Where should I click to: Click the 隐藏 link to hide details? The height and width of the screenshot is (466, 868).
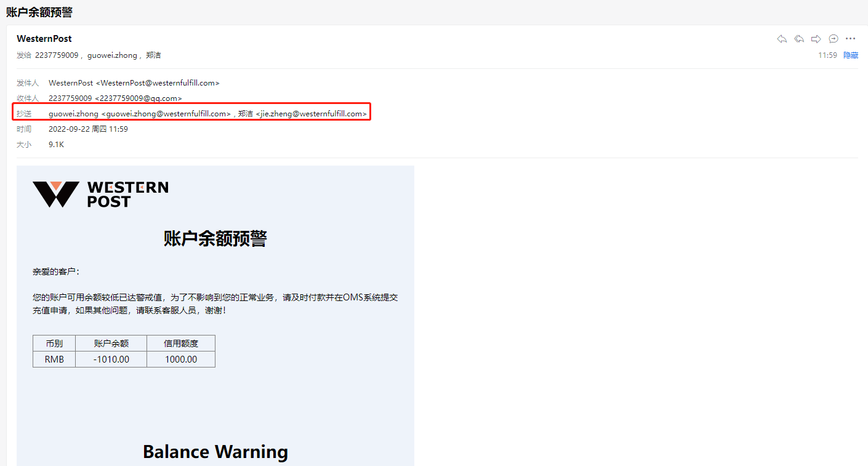[x=851, y=55]
